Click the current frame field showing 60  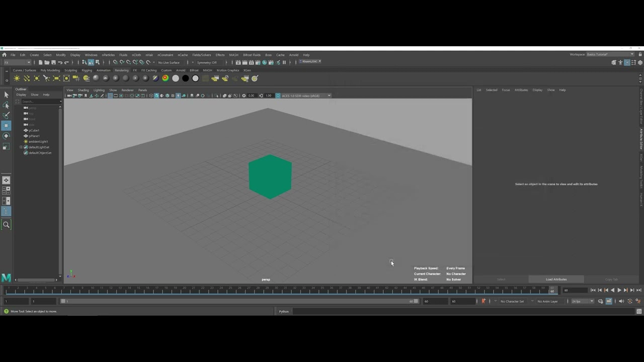[575, 290]
